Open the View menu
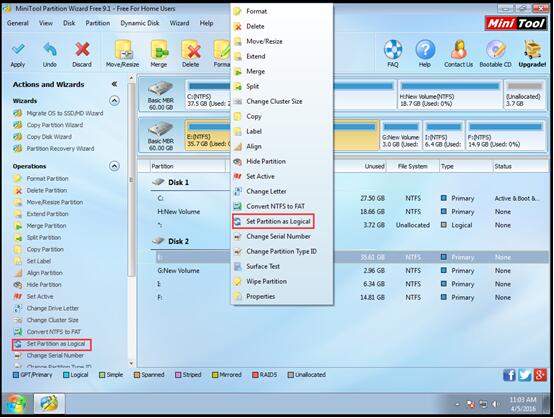Screen dimensions: 554x418 pos(46,23)
